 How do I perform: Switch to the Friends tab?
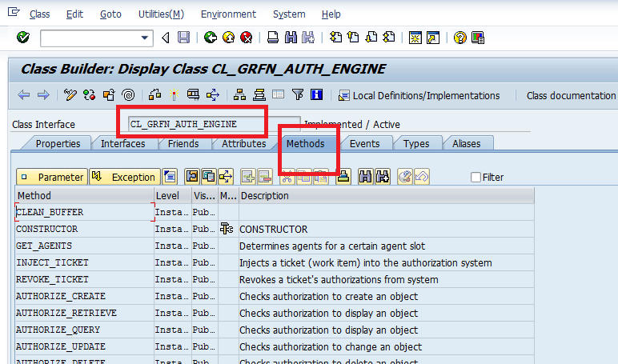183,143
